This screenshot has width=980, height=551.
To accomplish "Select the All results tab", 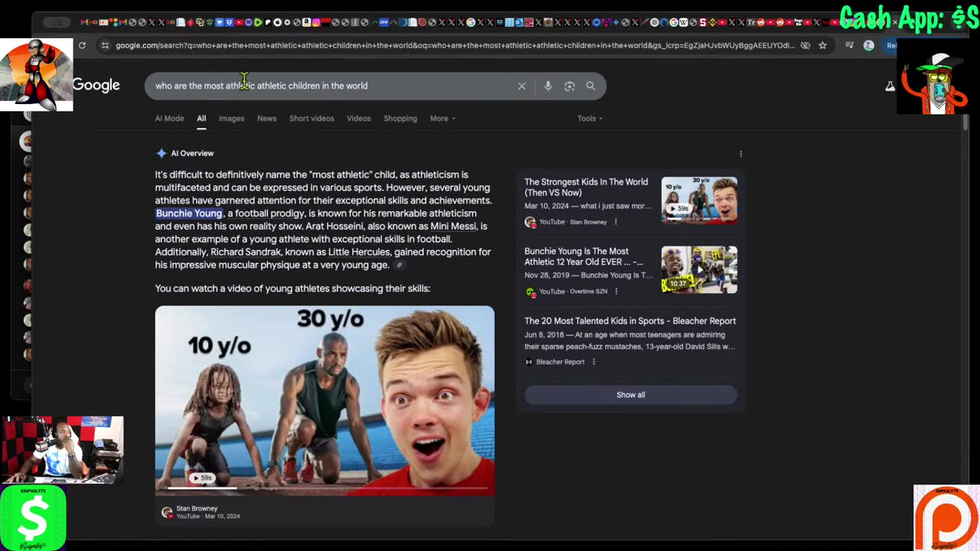I will coord(201,119).
